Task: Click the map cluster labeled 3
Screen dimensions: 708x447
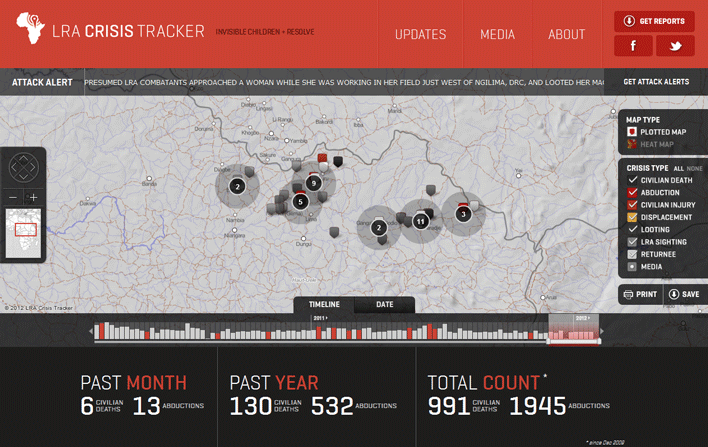Action: pyautogui.click(x=463, y=214)
